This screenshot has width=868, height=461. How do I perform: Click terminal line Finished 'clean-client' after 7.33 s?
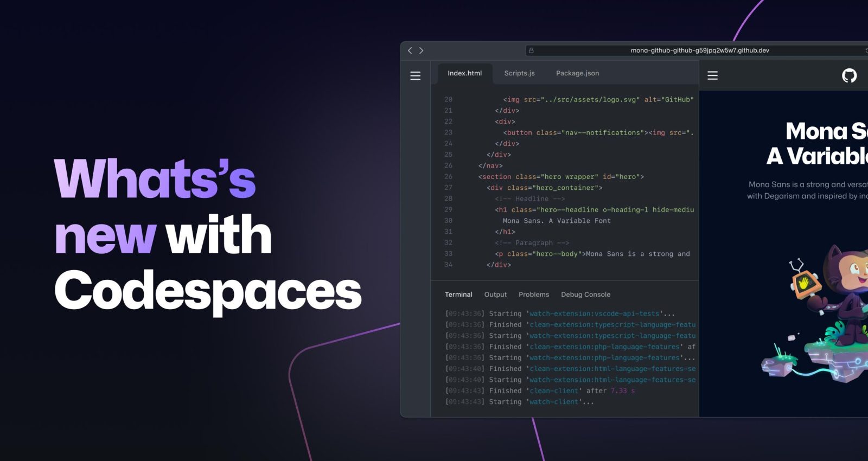(x=540, y=391)
